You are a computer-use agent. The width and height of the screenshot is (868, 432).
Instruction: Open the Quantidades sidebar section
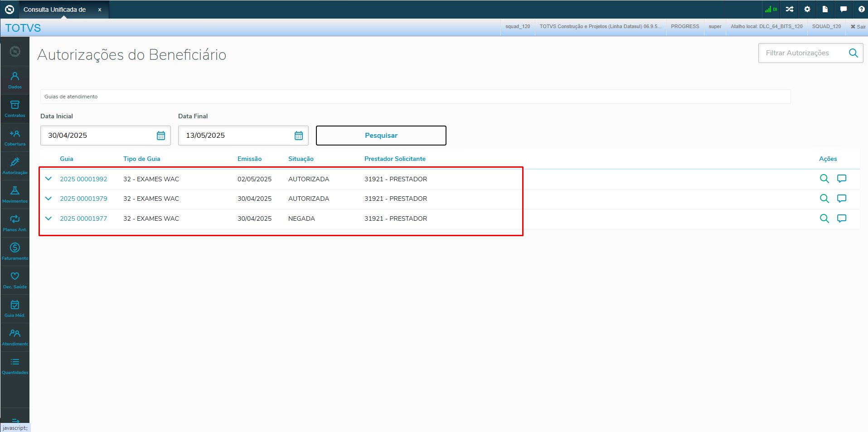(15, 366)
